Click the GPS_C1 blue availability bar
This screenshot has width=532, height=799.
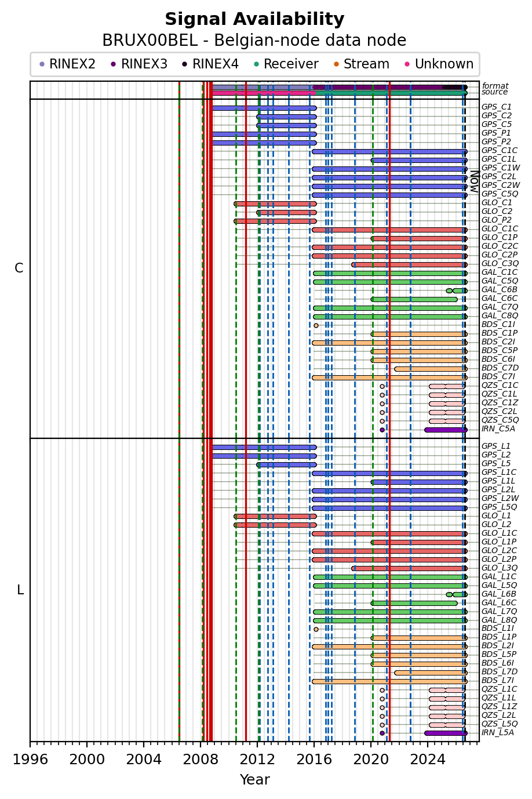(264, 108)
